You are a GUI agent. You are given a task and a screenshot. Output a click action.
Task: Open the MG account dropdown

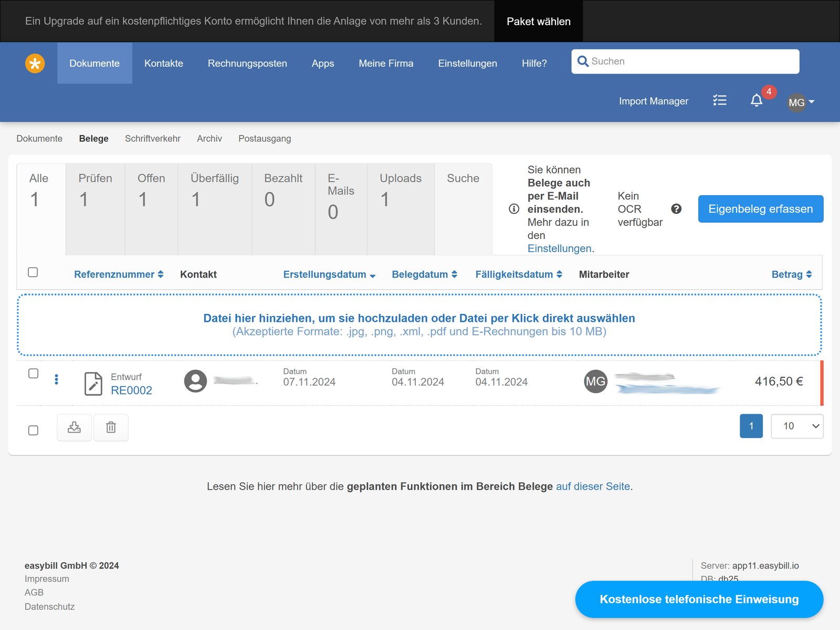coord(800,102)
